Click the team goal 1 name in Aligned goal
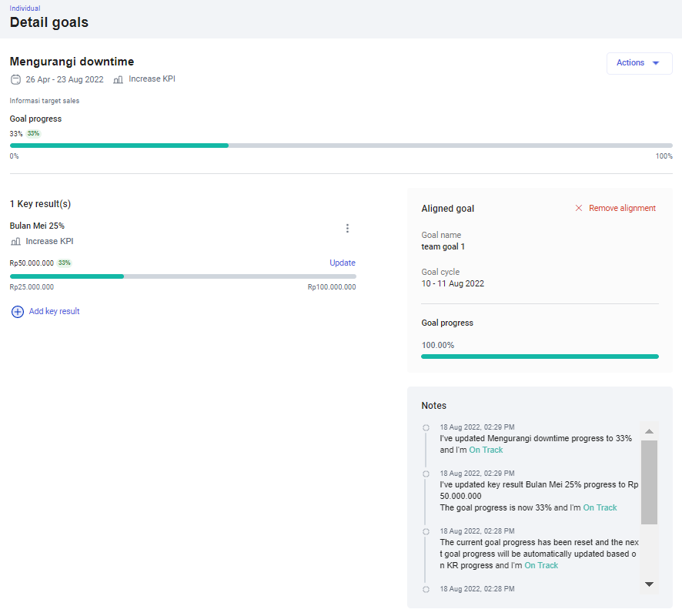Viewport: 682px width, 616px height. pos(443,246)
